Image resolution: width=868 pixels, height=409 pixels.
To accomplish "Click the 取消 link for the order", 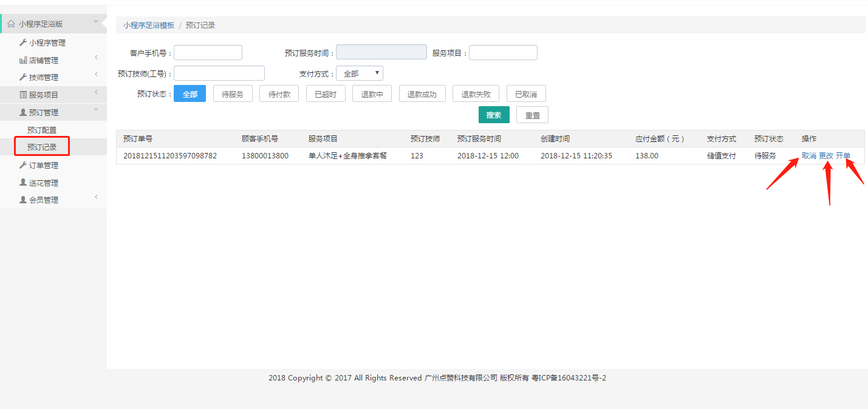I will coord(808,156).
